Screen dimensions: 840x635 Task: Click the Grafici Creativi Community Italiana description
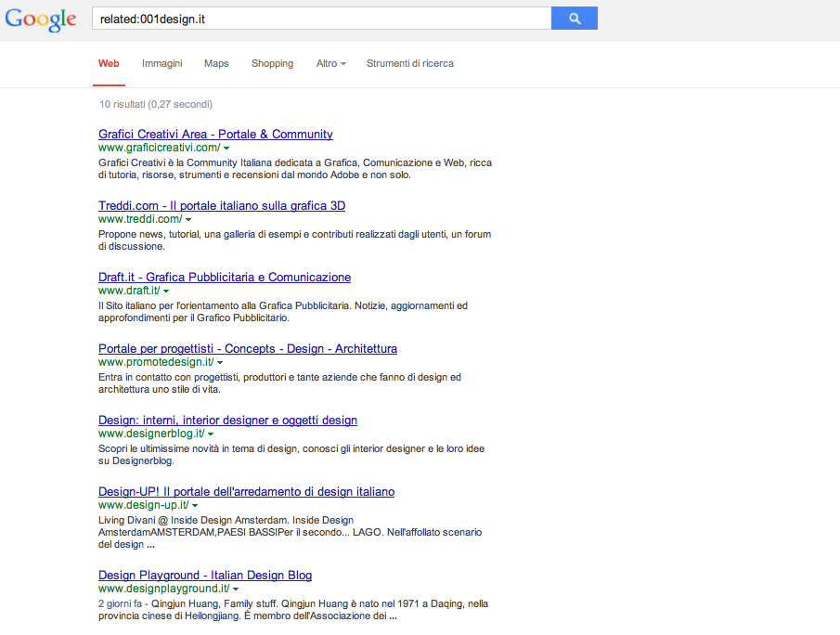coord(295,169)
